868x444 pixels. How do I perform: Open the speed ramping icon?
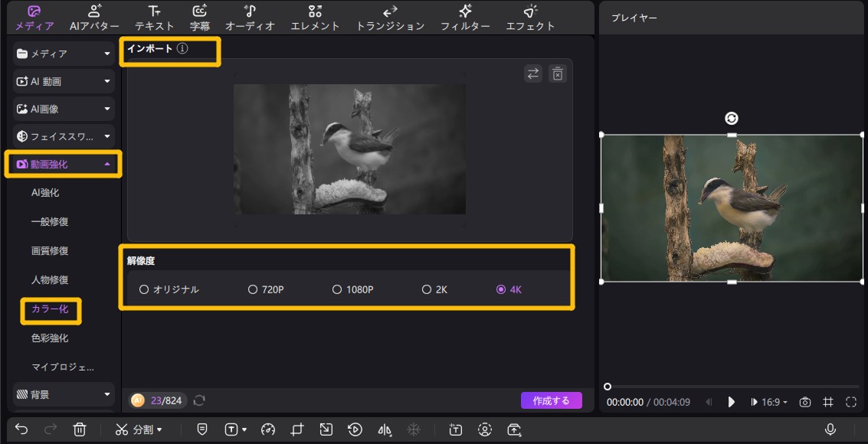[x=267, y=429]
